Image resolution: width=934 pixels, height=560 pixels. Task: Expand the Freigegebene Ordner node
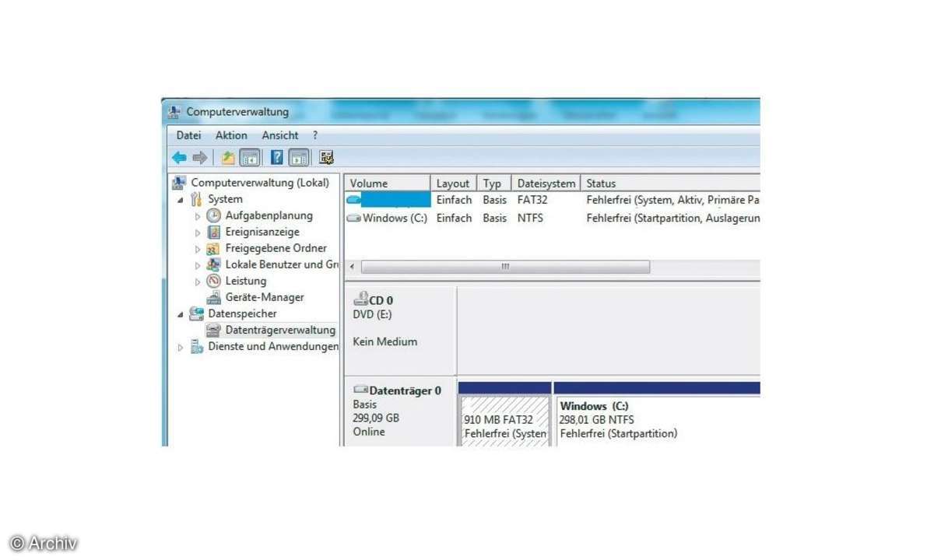198,249
